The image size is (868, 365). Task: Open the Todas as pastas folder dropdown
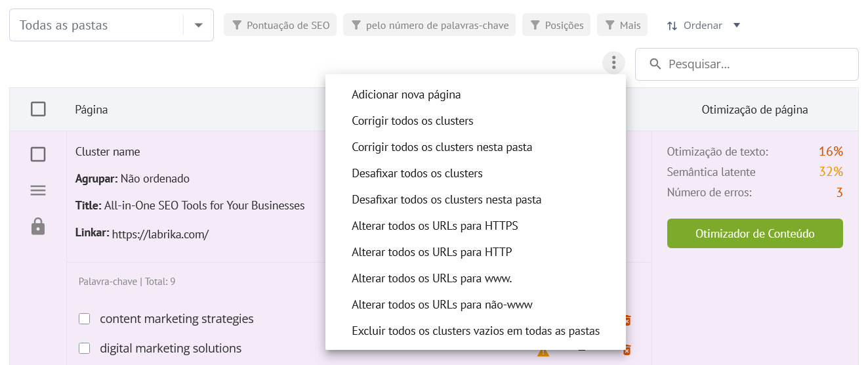(112, 25)
